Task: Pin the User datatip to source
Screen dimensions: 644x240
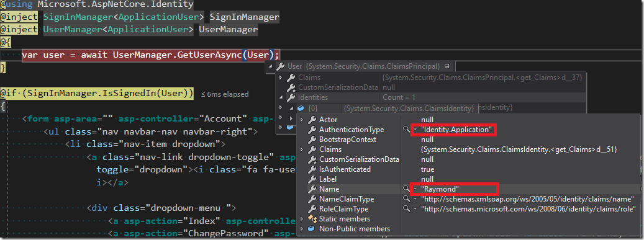Action: click(x=448, y=66)
